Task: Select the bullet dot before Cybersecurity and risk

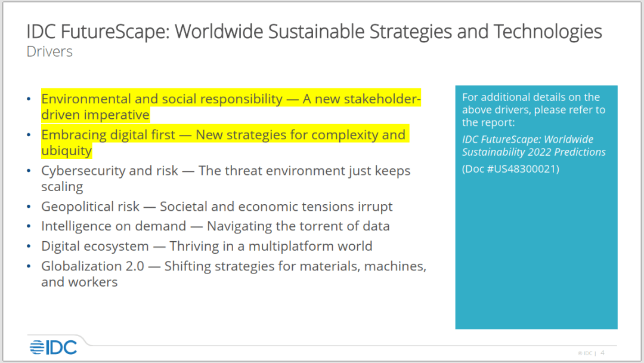Action: click(29, 171)
